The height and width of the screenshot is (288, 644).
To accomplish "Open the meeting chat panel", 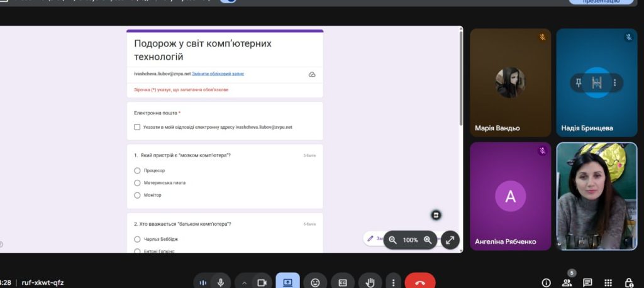I will [587, 282].
